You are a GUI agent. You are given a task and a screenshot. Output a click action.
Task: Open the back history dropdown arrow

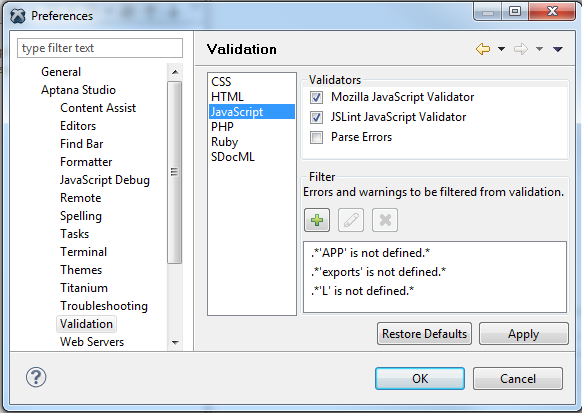pyautogui.click(x=501, y=49)
